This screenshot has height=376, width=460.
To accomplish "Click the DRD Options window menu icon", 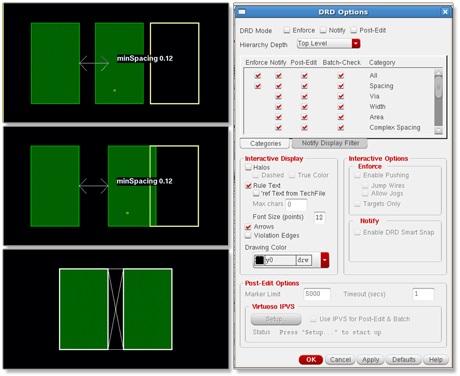I will tap(242, 12).
